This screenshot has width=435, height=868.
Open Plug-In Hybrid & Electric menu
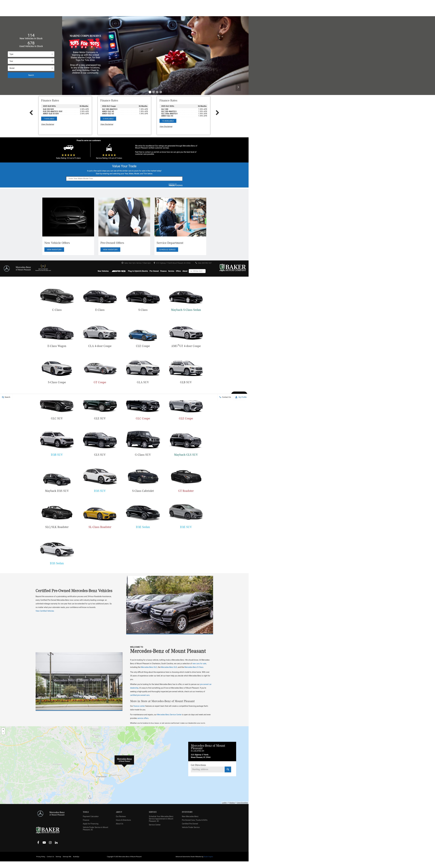click(138, 271)
